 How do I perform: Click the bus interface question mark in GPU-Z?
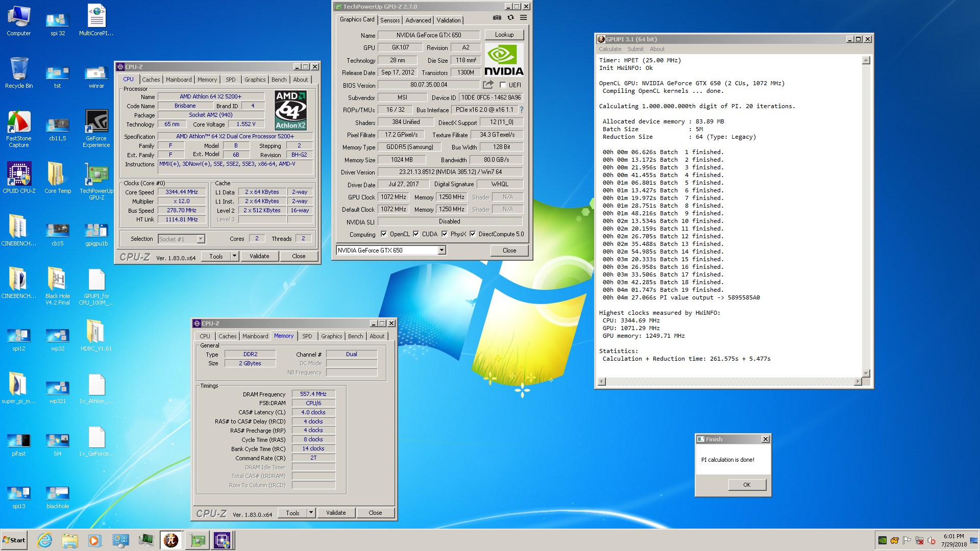521,110
